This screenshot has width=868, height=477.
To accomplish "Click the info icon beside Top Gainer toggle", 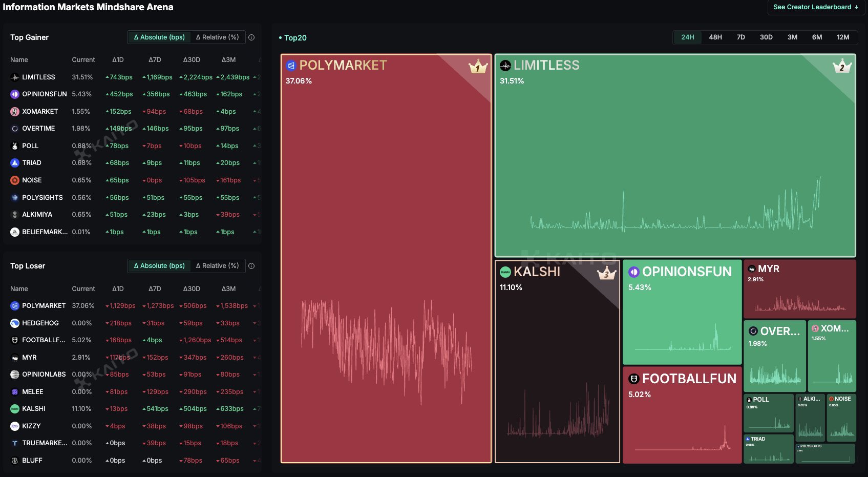I will (x=251, y=37).
